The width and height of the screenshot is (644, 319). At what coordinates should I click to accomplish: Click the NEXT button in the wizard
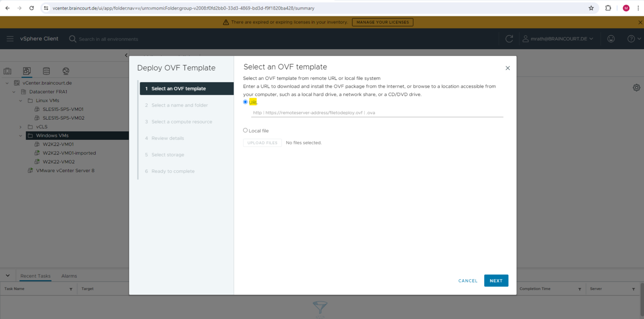[x=496, y=280]
